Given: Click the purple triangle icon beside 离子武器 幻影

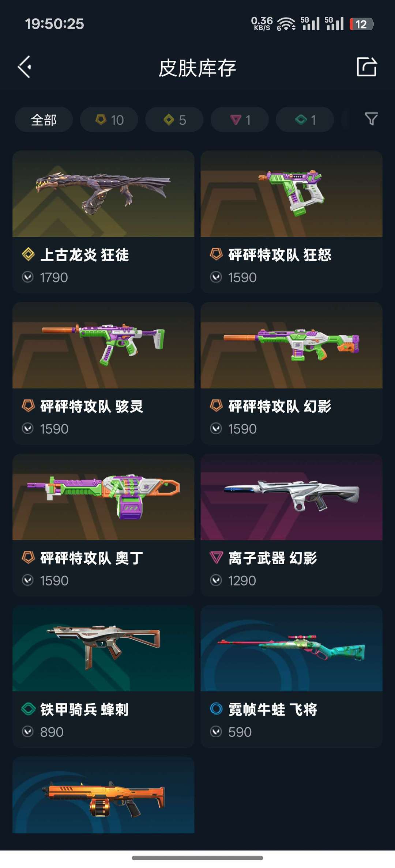Looking at the screenshot, I should point(216,558).
